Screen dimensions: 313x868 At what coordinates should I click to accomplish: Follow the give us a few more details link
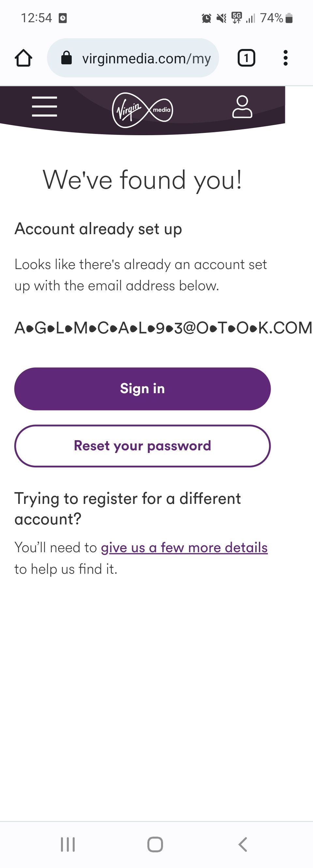(x=184, y=548)
